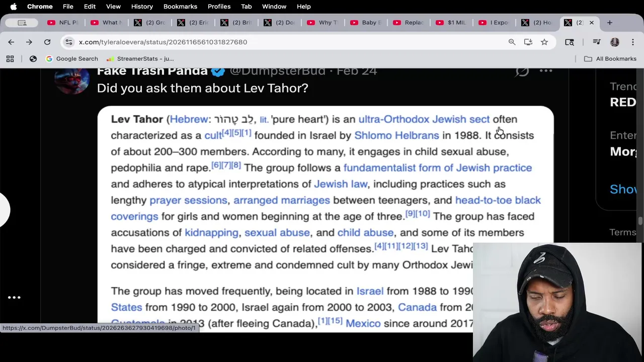Click the page vertical scrollbar thumb

point(640,221)
